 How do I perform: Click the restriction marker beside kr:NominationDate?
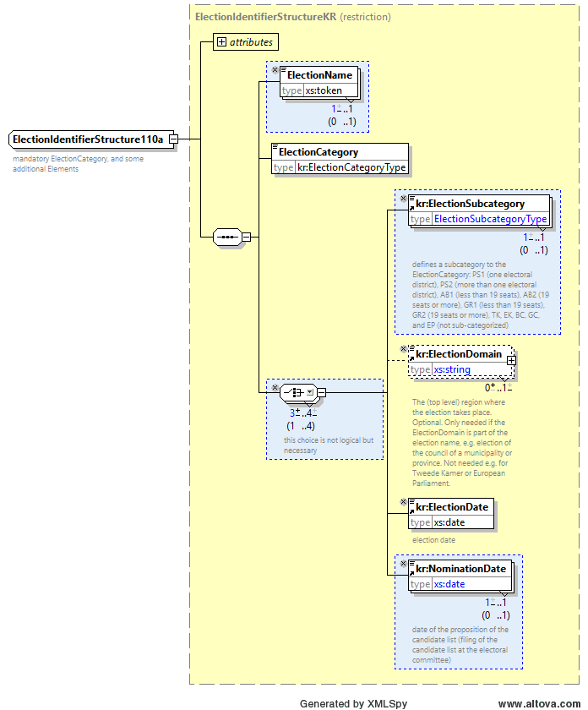[x=403, y=563]
